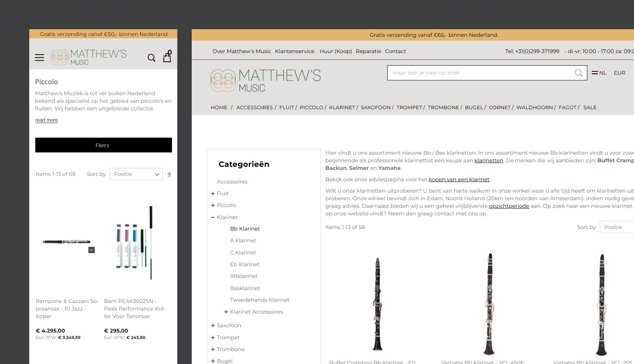Open FAGOT in main navigation

[568, 108]
